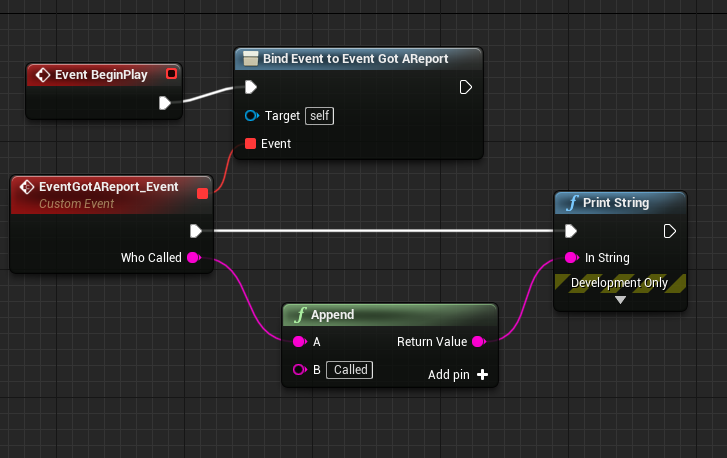Screen dimensions: 727x458
Task: Click the In String input pin
Action: tap(571, 258)
